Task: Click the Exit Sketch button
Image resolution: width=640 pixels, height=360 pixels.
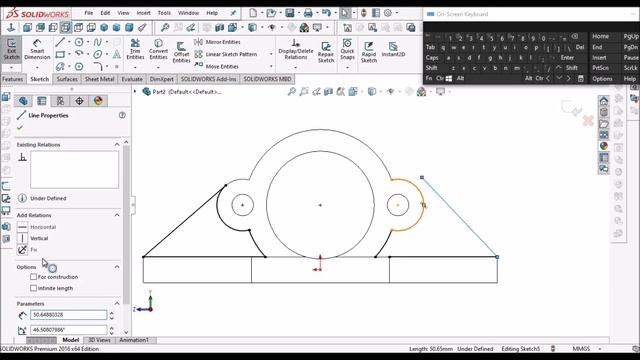Action: click(11, 50)
